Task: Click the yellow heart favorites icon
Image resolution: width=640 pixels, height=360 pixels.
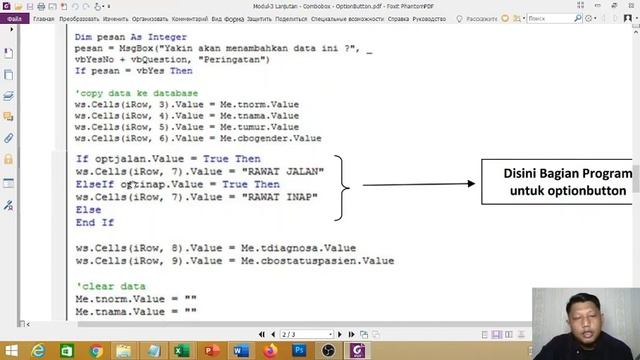Action: point(505,18)
